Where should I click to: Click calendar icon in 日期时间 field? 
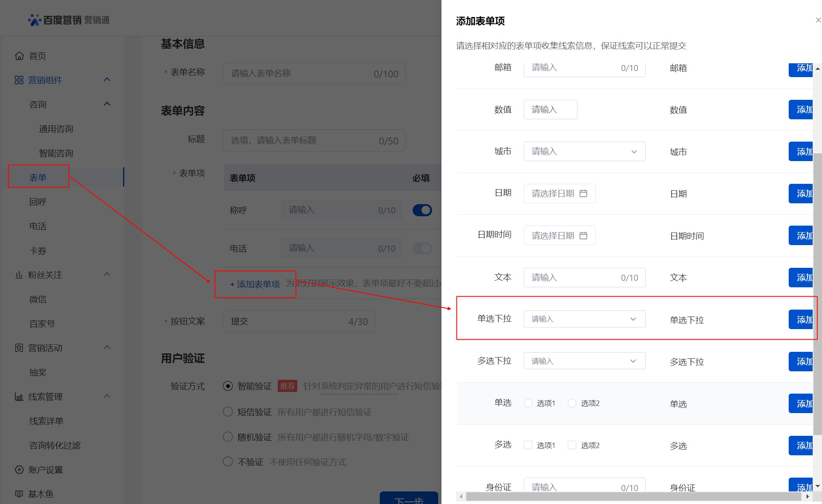[583, 236]
